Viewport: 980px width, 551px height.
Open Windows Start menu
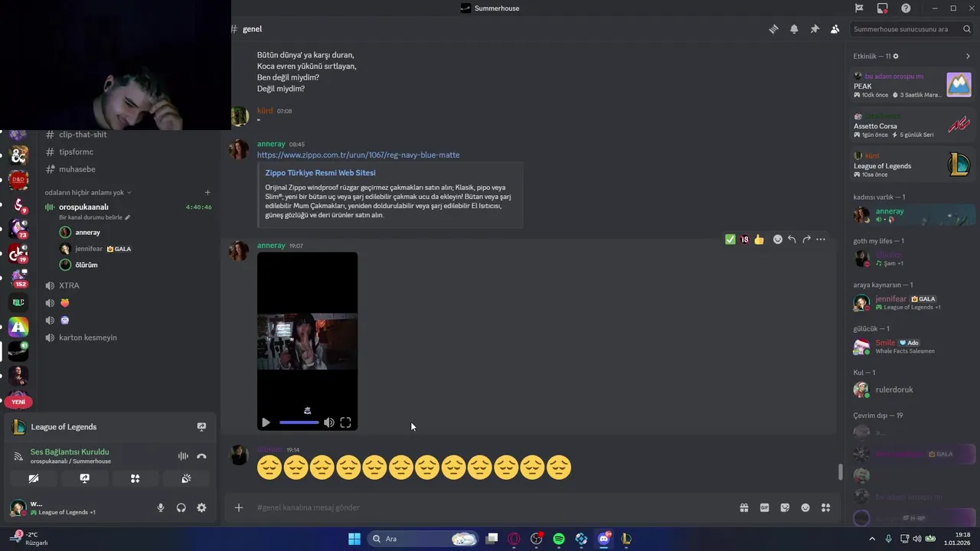point(354,539)
